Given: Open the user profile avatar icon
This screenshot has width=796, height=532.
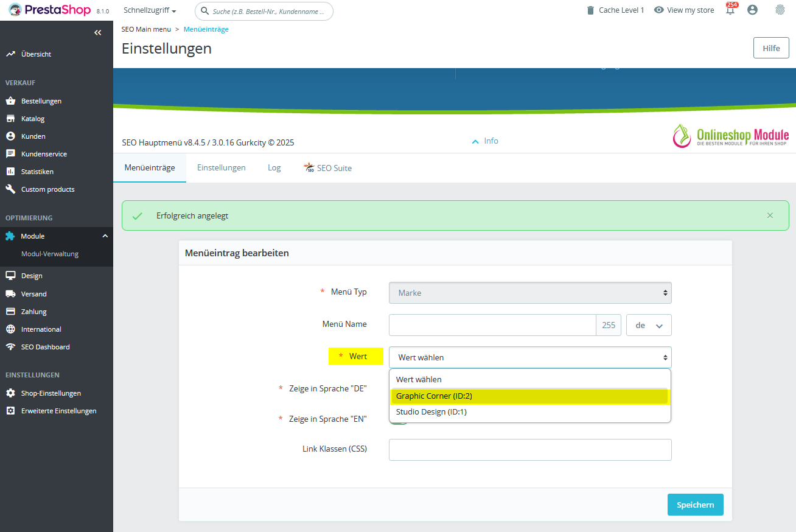Looking at the screenshot, I should [x=752, y=10].
